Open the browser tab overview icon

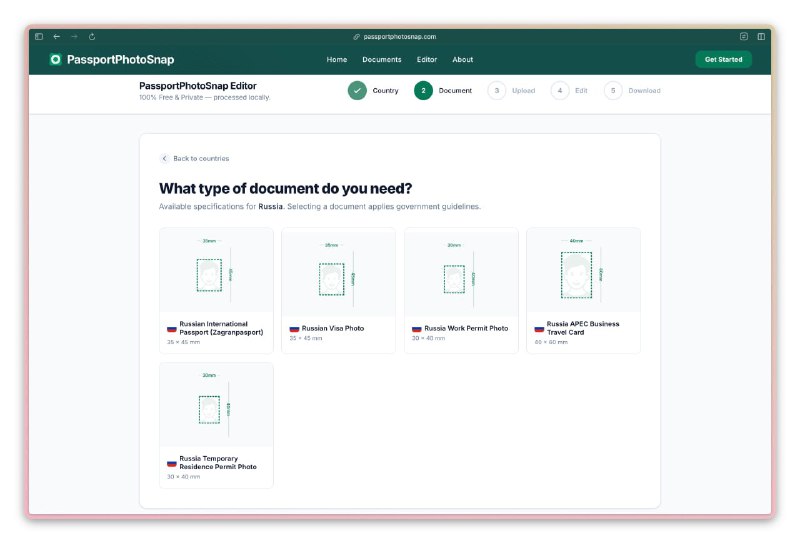761,36
